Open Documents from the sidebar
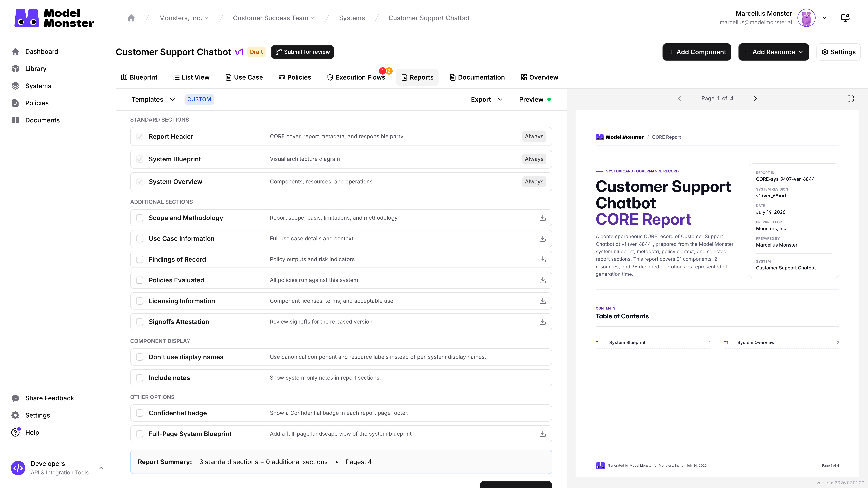This screenshot has height=488, width=868. pyautogui.click(x=42, y=120)
